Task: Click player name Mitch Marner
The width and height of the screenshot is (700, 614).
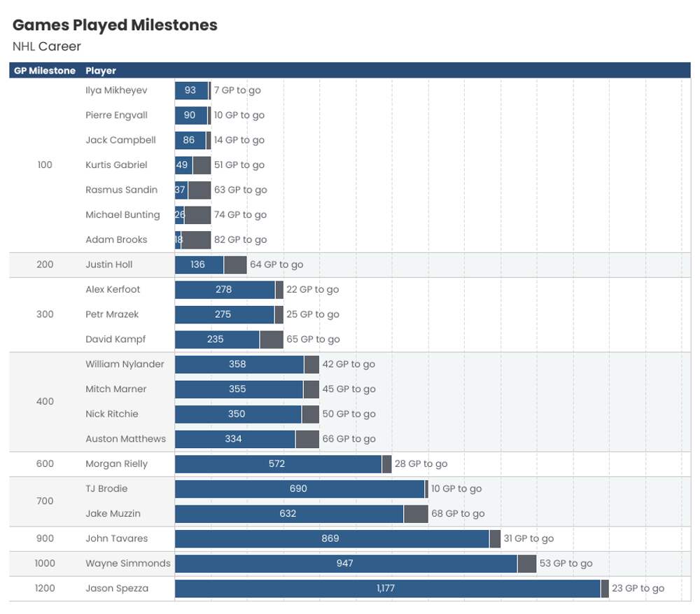Action: pos(115,389)
